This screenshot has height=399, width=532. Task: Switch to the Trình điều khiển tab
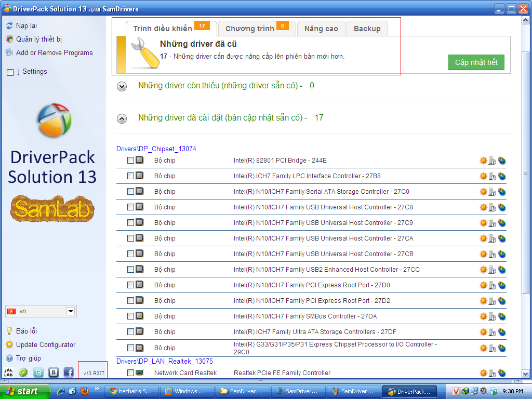coord(171,29)
